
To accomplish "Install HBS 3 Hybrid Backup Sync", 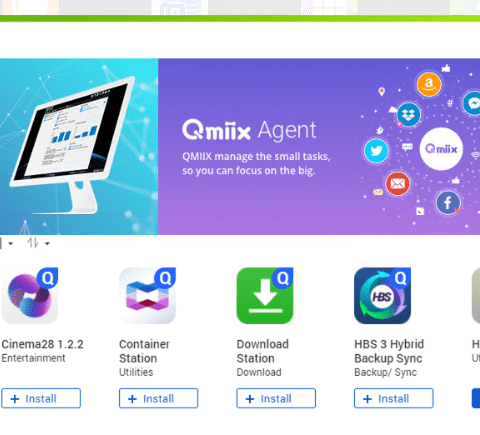I will click(394, 398).
